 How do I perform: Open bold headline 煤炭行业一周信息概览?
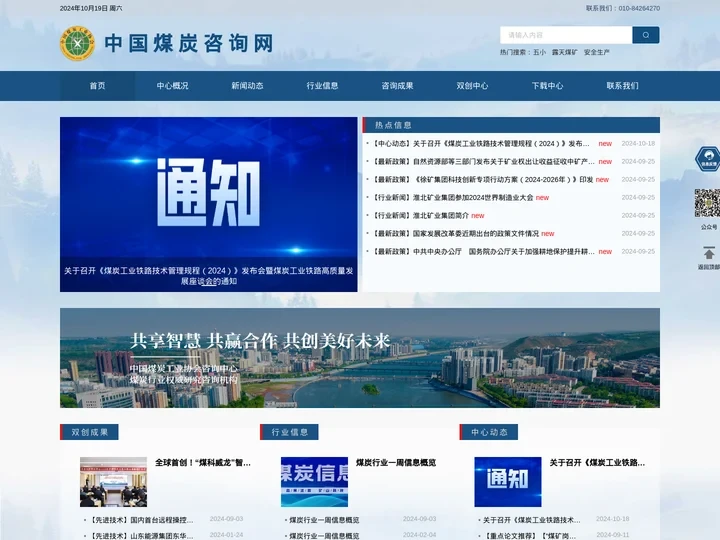[x=396, y=462]
